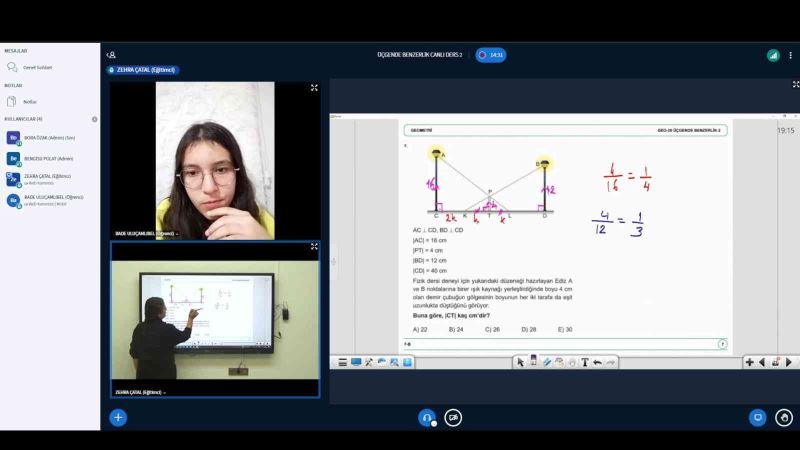
Task: Open webcam dropdown for ZEHRA ÇATAL
Action: pyautogui.click(x=140, y=392)
